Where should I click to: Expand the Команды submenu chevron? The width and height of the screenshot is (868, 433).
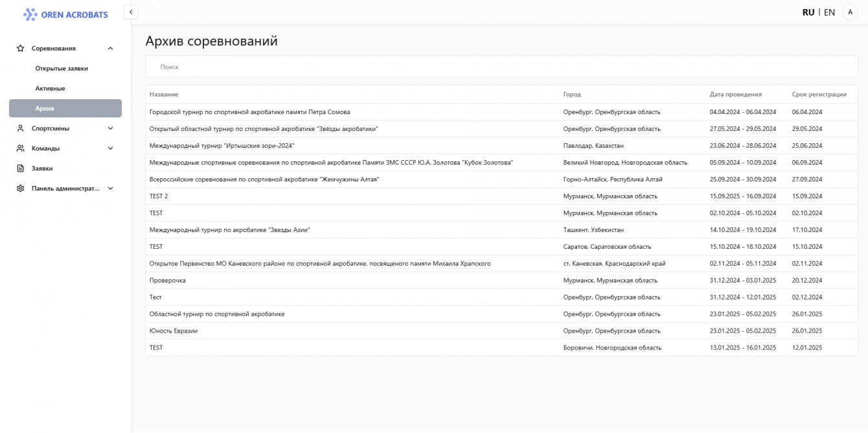click(110, 148)
